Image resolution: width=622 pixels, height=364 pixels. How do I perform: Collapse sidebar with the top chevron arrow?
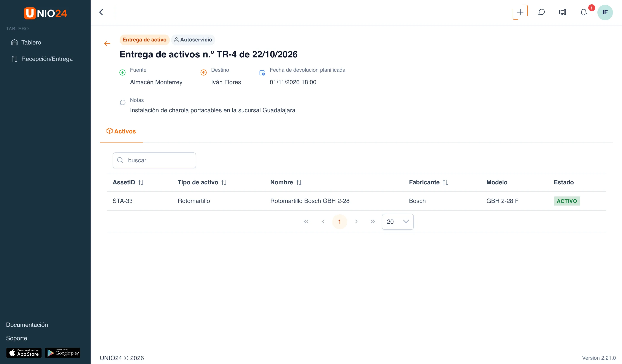(x=101, y=12)
